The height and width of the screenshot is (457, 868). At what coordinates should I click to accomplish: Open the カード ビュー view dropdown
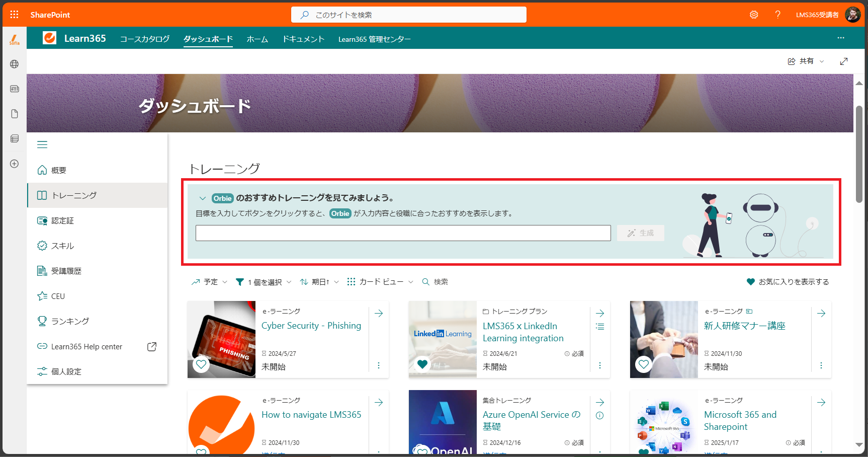click(x=380, y=282)
